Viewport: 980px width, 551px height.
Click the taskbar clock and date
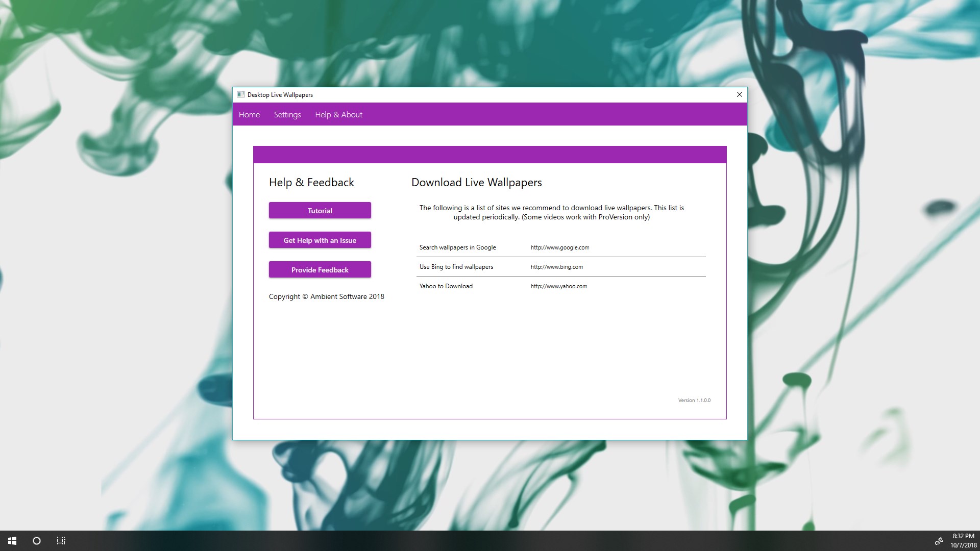(963, 541)
